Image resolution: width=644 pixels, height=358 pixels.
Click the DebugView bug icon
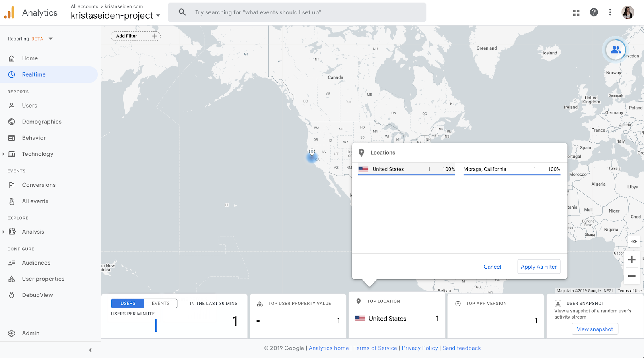[12, 295]
